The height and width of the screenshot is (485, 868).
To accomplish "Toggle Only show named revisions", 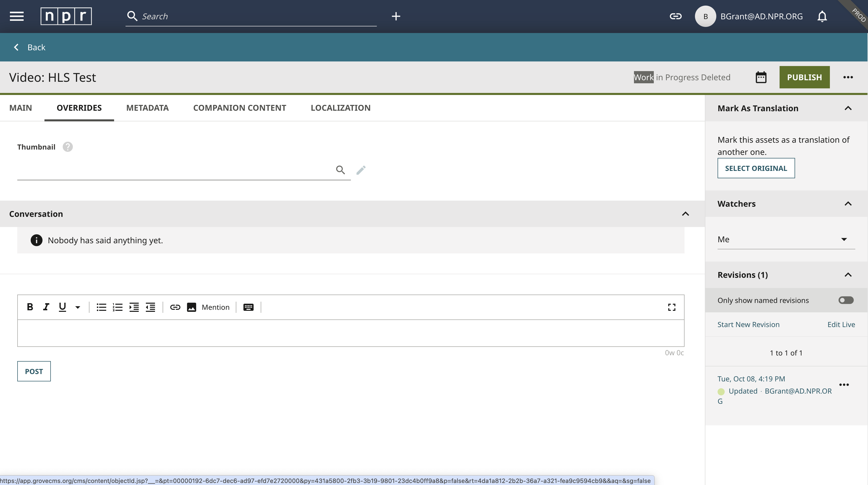I will pos(846,300).
